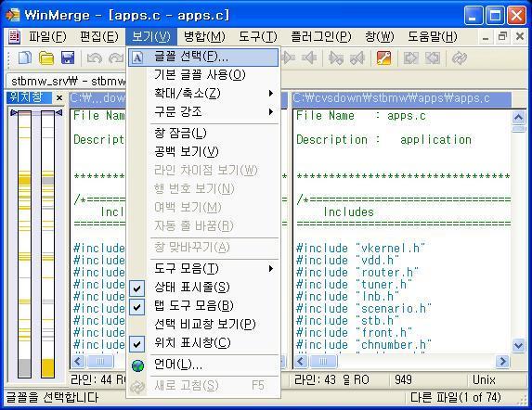The image size is (532, 410).
Task: Open 언어(L)... language dialog
Action: (203, 365)
